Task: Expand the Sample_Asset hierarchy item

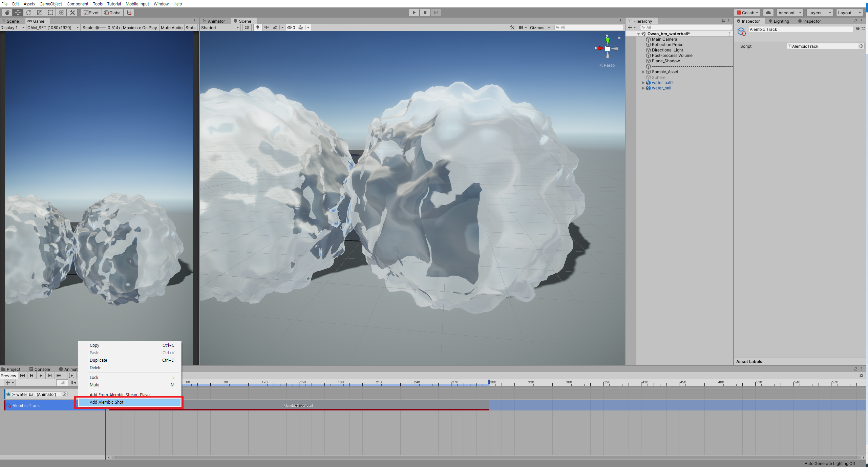Action: click(x=643, y=72)
